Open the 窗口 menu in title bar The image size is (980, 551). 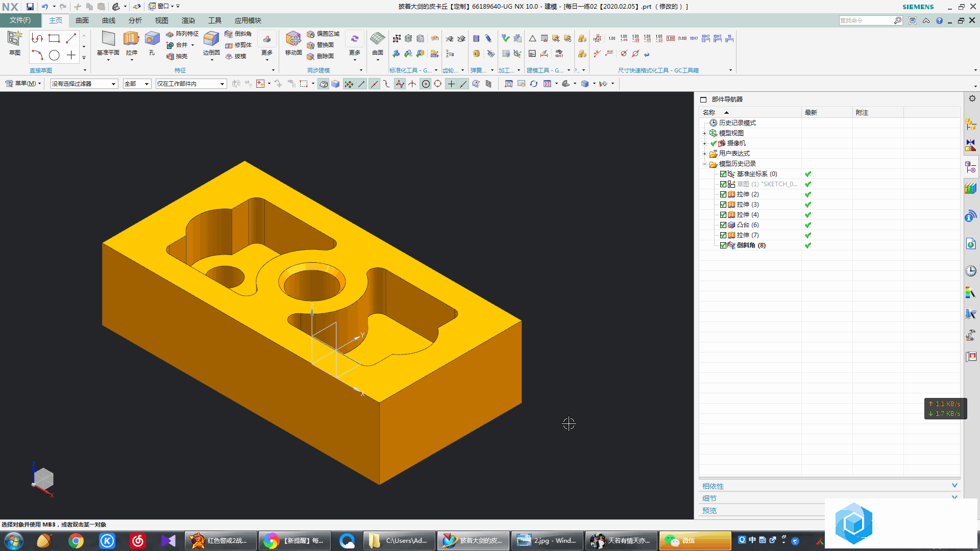[x=161, y=7]
